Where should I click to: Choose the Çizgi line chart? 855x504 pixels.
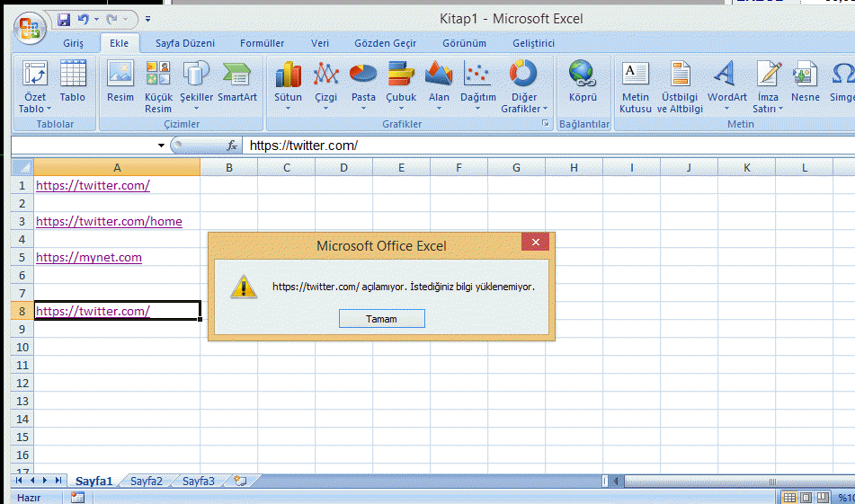pos(326,86)
